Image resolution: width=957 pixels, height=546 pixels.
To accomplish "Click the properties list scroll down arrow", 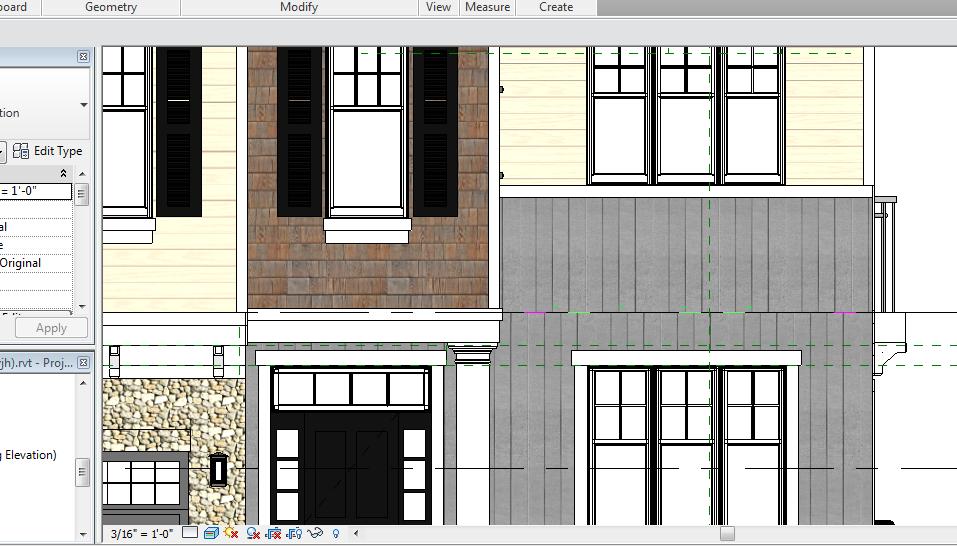I will tap(82, 307).
